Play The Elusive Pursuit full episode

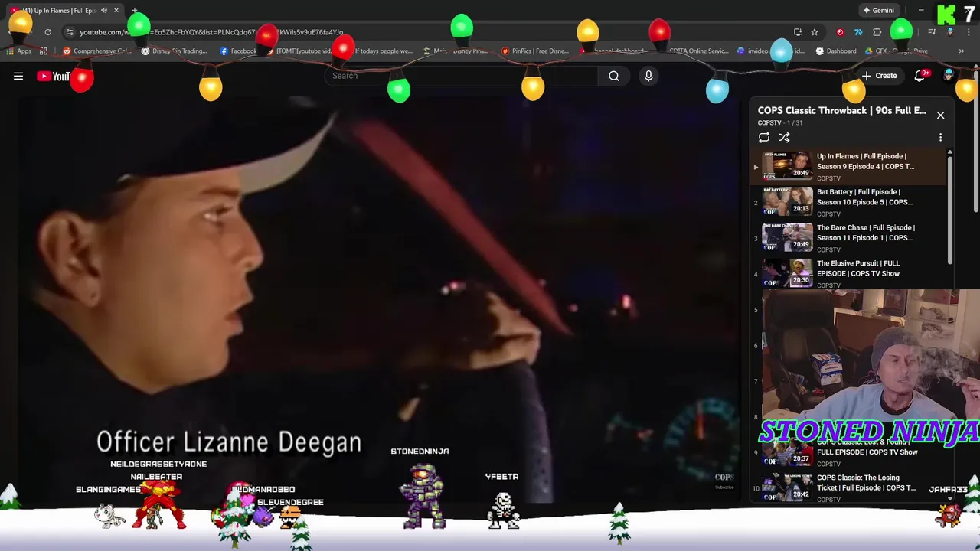coord(858,269)
